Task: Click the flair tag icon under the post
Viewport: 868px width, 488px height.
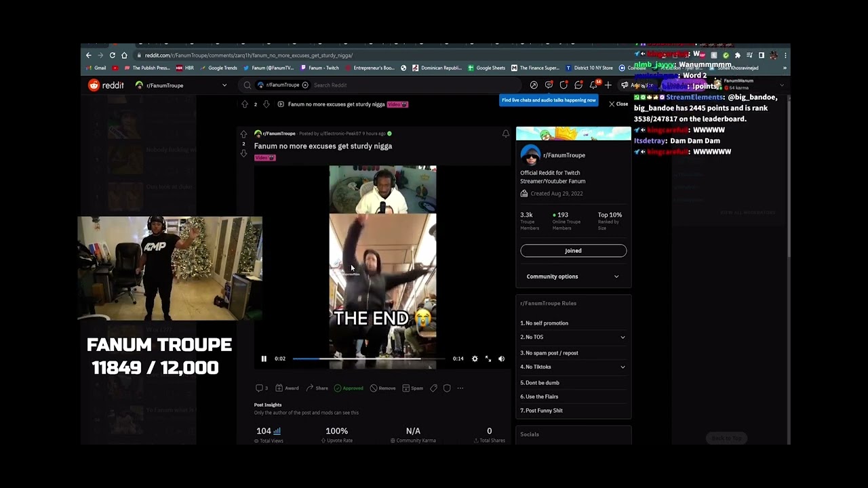Action: 433,388
